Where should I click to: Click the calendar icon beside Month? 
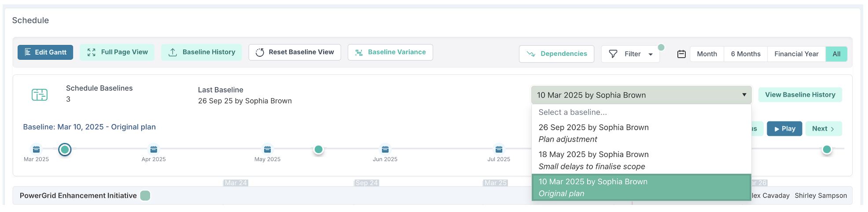[x=681, y=54]
